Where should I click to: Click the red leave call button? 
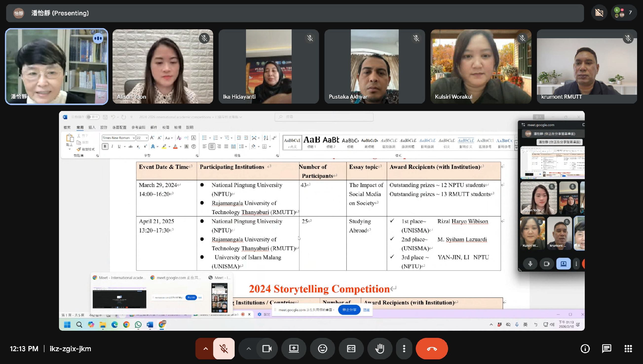[x=432, y=348]
